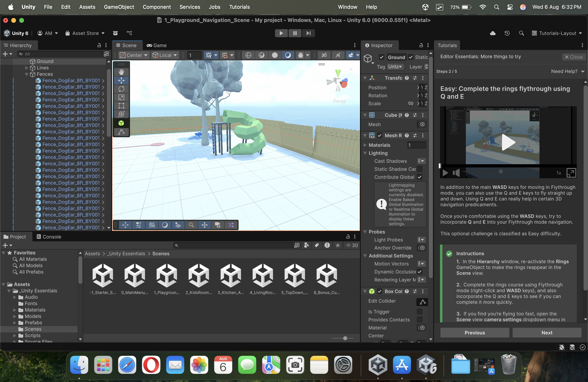
Task: Open the Window menu
Action: pyautogui.click(x=347, y=7)
